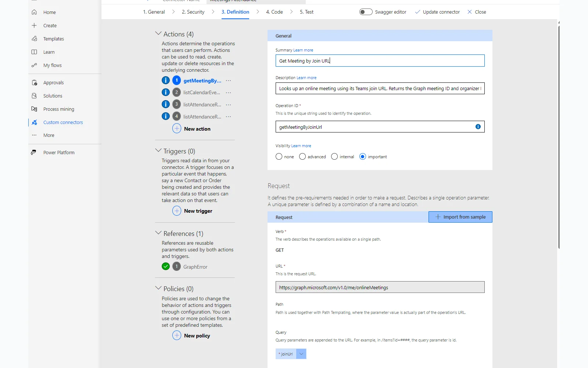Image resolution: width=588 pixels, height=368 pixels.
Task: Click Import from sample button
Action: point(460,217)
